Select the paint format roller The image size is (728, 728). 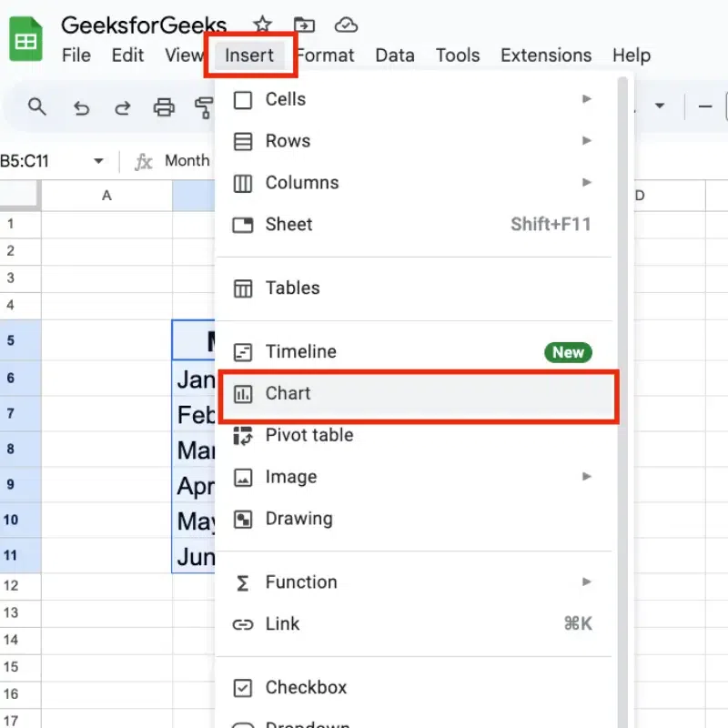pyautogui.click(x=204, y=107)
